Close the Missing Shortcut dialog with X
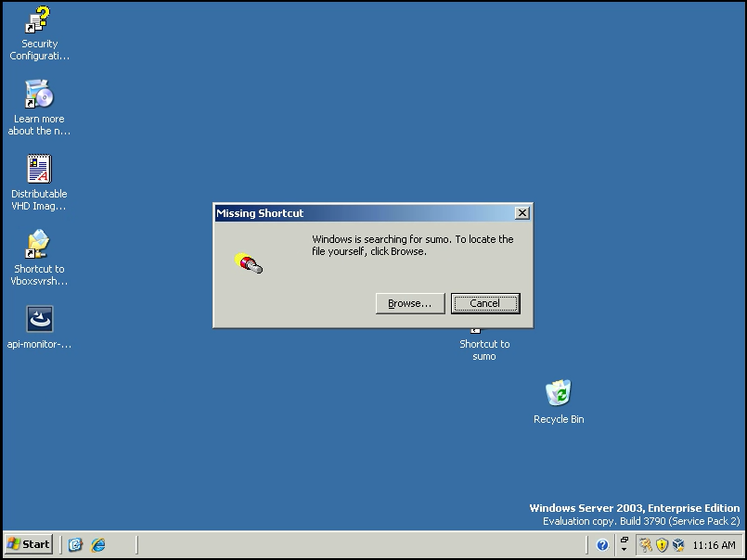Viewport: 747px width, 560px height. tap(522, 213)
